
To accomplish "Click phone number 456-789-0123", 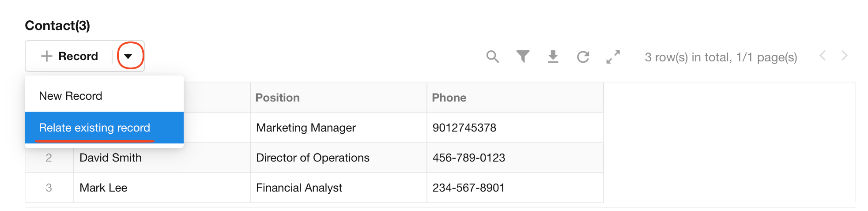I will [x=468, y=158].
